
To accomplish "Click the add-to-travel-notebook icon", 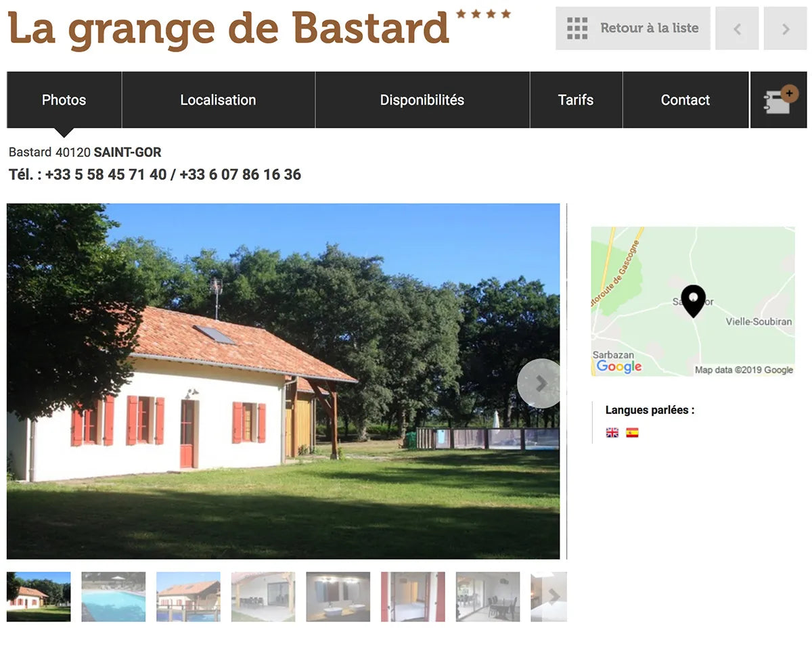I will pyautogui.click(x=780, y=100).
